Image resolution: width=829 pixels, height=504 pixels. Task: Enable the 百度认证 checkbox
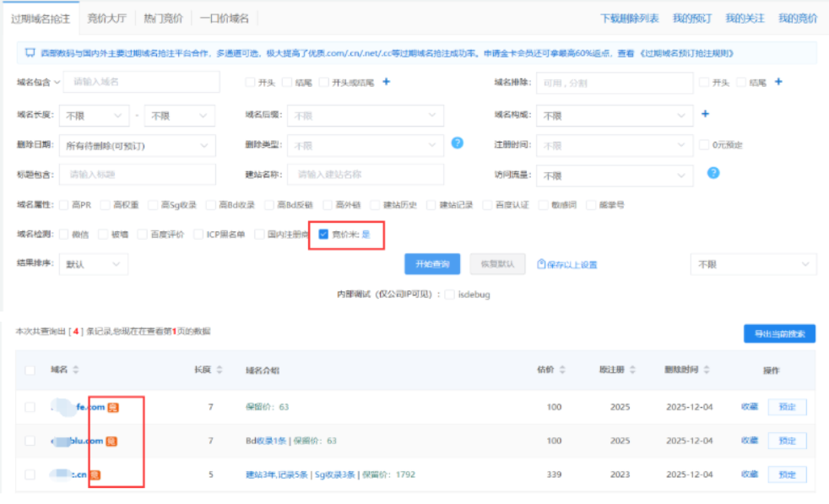pyautogui.click(x=487, y=205)
